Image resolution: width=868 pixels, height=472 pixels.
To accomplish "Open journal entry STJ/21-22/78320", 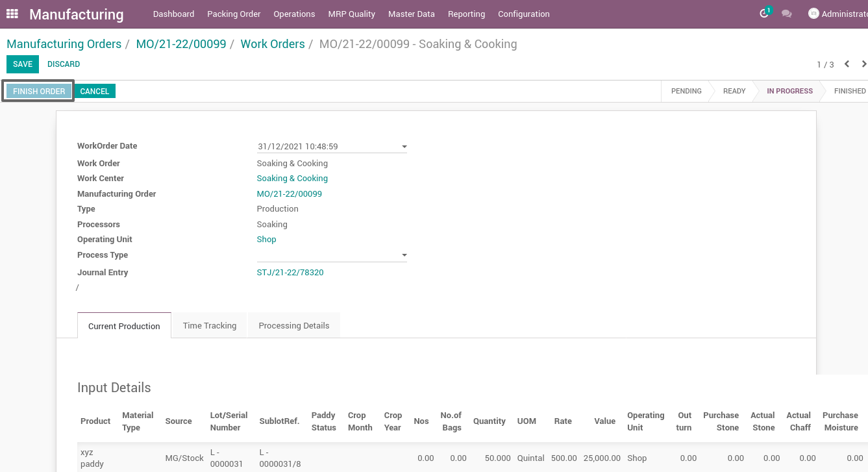I will 290,272.
